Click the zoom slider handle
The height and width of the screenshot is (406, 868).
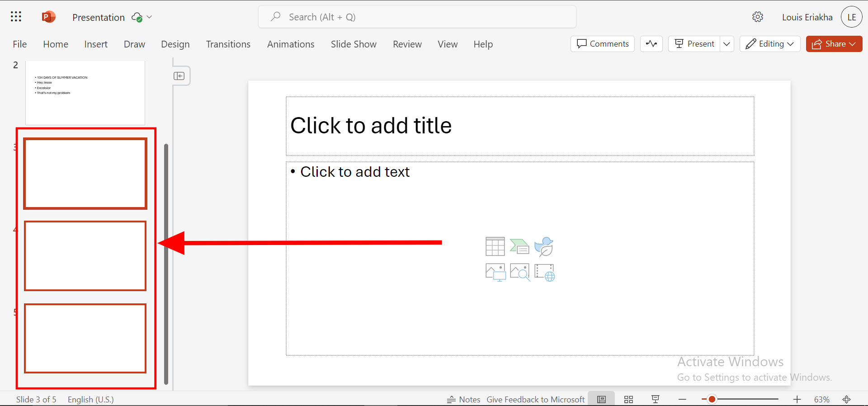pyautogui.click(x=712, y=399)
